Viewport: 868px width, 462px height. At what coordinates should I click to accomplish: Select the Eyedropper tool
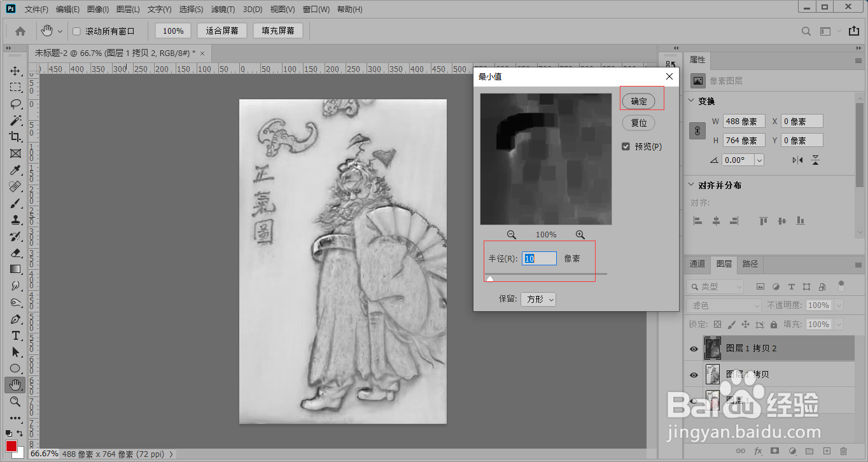(x=15, y=170)
